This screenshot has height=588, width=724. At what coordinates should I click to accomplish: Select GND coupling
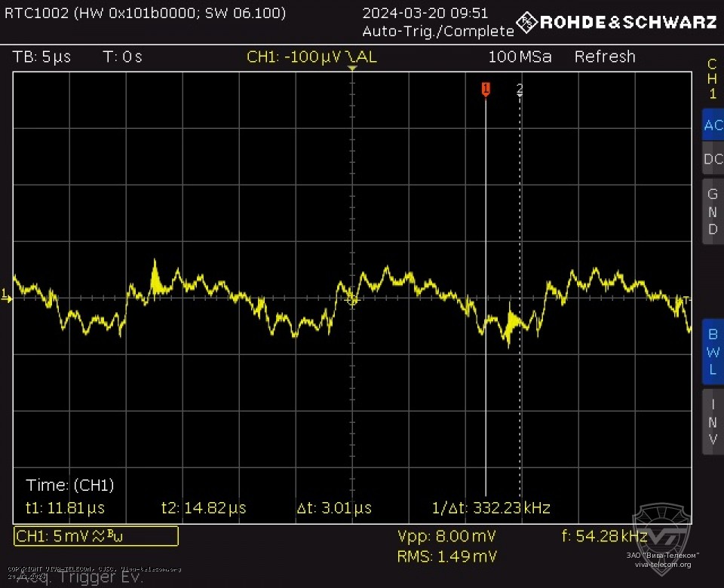(x=712, y=211)
